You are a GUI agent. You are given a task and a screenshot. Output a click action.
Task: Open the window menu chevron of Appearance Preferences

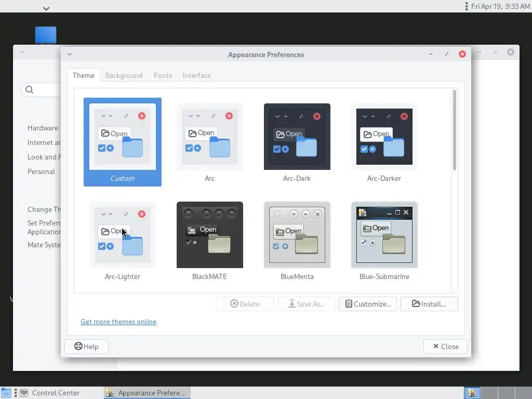[x=70, y=54]
